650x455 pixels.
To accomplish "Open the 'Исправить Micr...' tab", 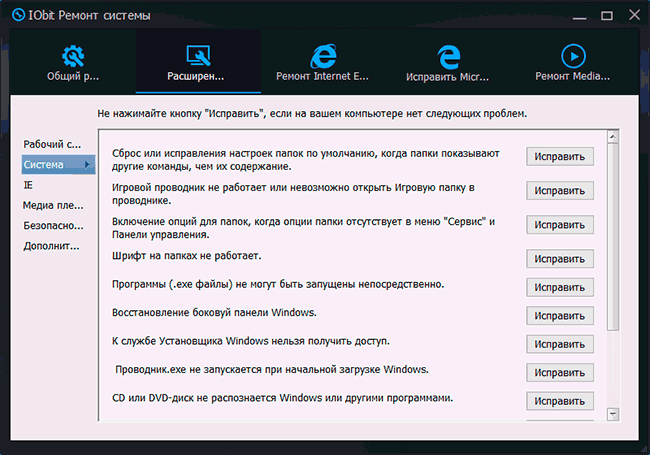I will (x=448, y=61).
